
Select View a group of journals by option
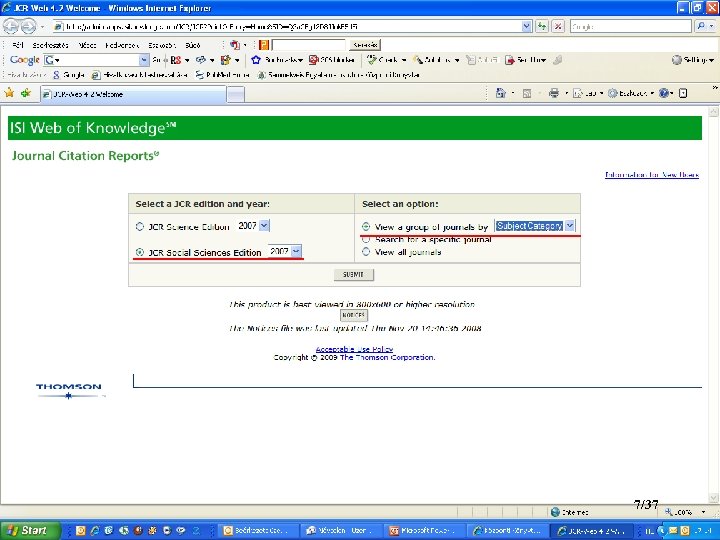pos(366,226)
